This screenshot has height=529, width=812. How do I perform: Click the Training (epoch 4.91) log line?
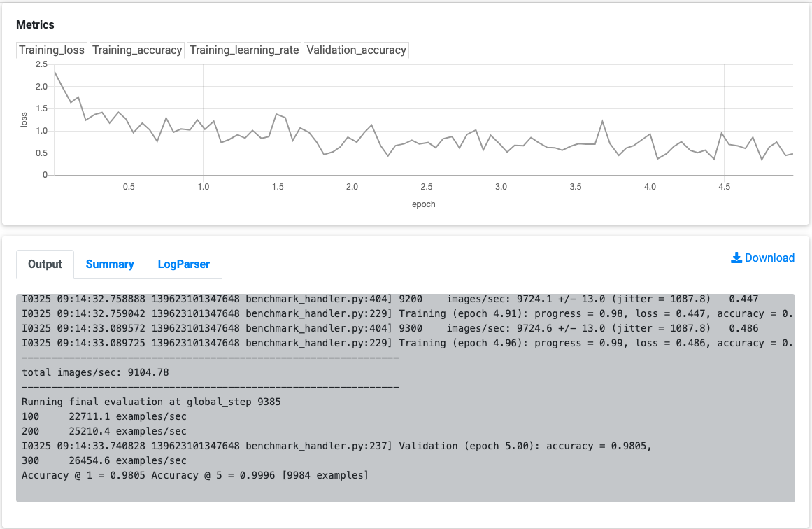tap(408, 313)
